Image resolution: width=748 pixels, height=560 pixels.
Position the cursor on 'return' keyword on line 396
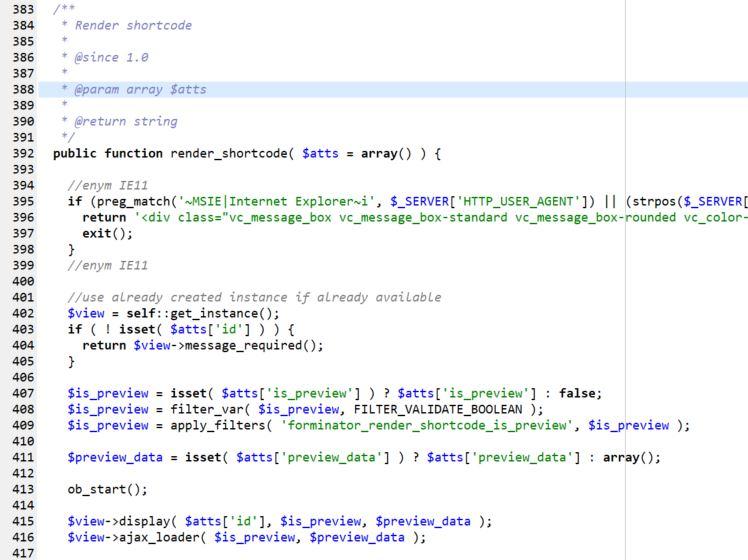tap(104, 217)
